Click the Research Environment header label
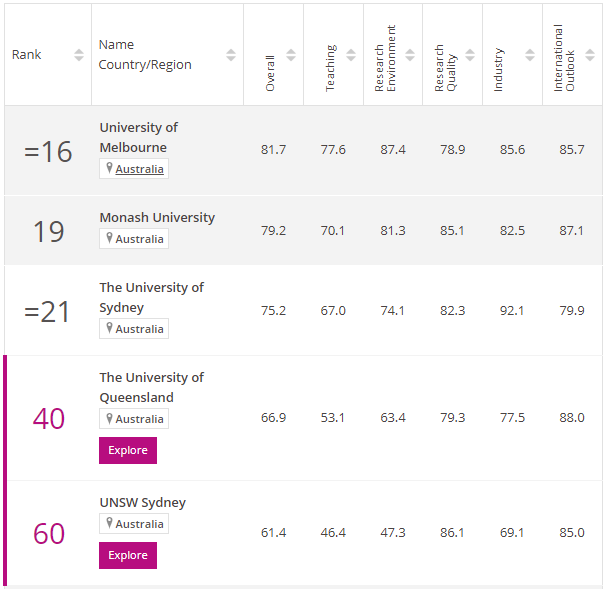 [385, 58]
